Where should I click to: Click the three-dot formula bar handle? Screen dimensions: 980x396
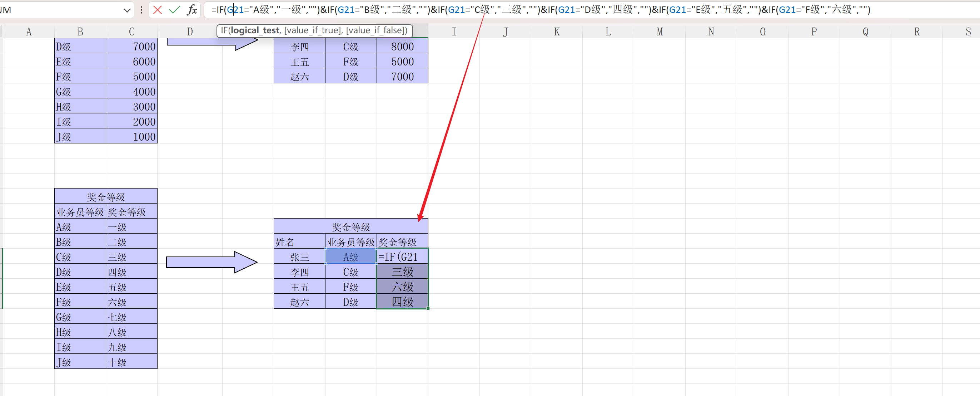[141, 10]
